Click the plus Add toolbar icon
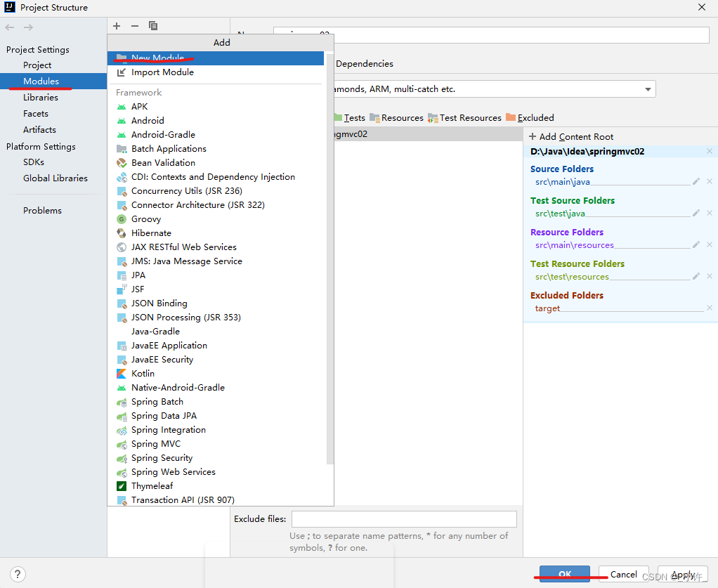 [117, 26]
